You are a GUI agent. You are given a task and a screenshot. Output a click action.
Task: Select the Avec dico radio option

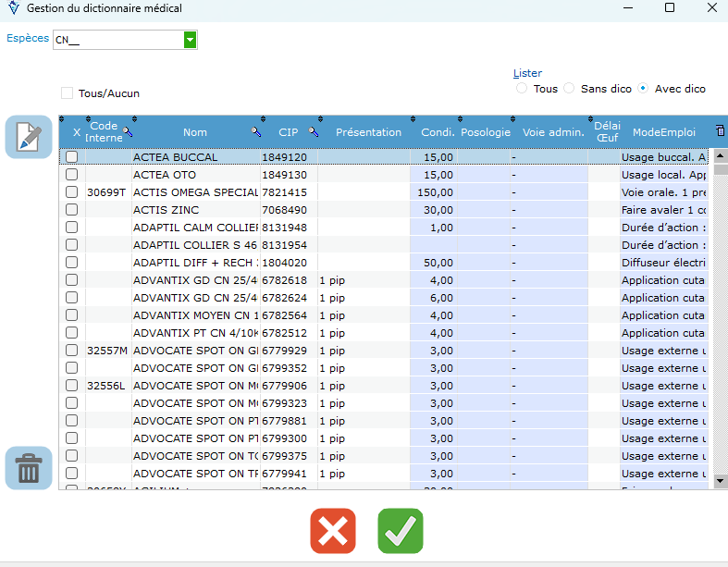click(643, 88)
